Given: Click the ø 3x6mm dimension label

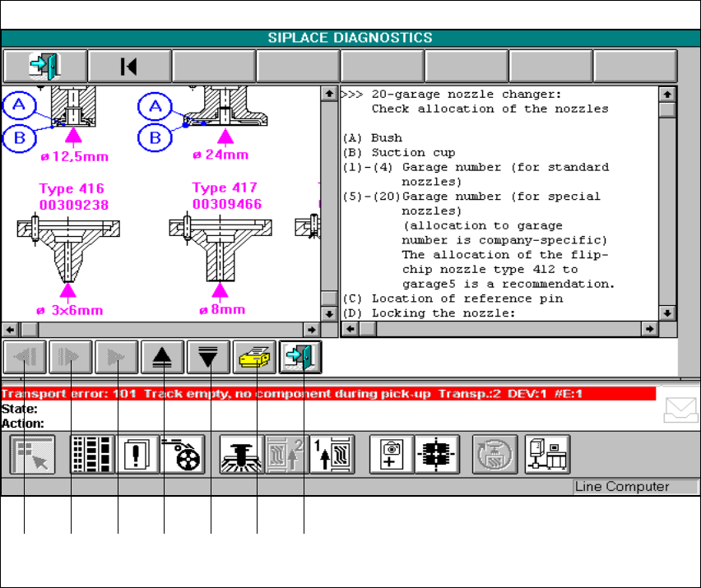Looking at the screenshot, I should click(70, 310).
